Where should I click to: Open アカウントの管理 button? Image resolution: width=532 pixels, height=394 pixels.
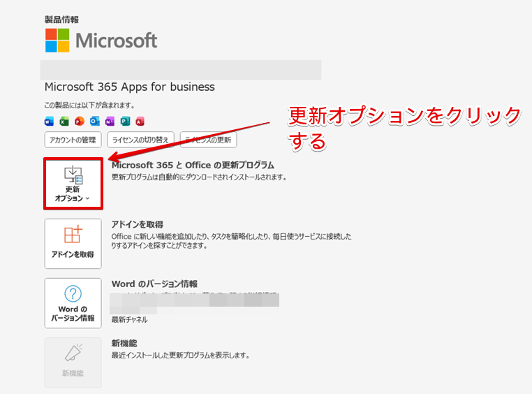coord(73,140)
